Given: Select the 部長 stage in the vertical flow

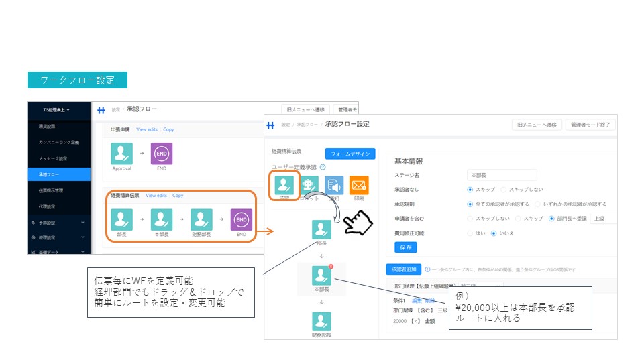Looking at the screenshot, I should (321, 230).
